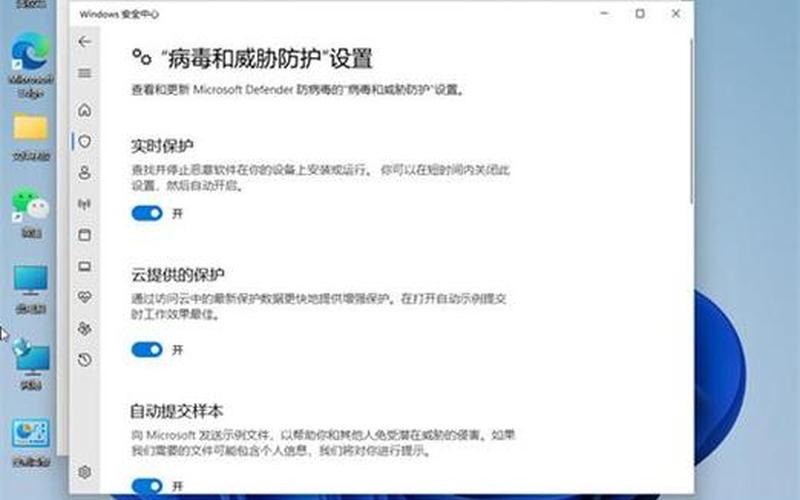Click the window's vertical scrollbar thumb
The image size is (800, 500).
pos(691,121)
